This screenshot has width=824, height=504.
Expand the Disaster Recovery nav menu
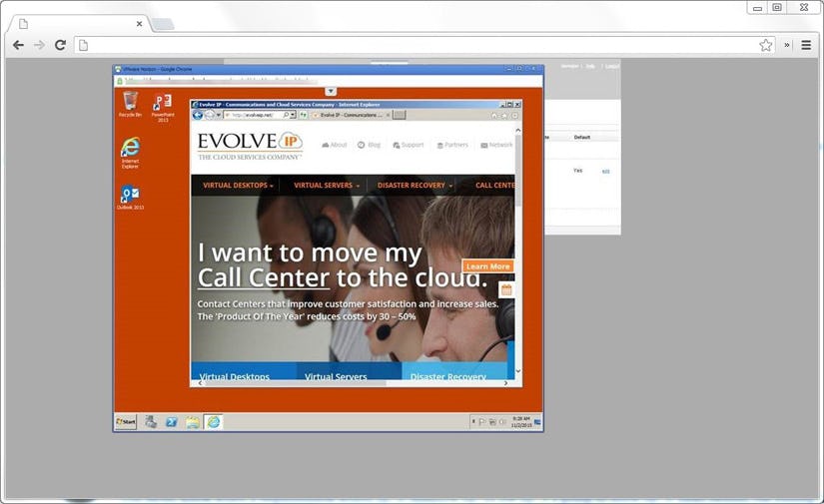pos(414,186)
